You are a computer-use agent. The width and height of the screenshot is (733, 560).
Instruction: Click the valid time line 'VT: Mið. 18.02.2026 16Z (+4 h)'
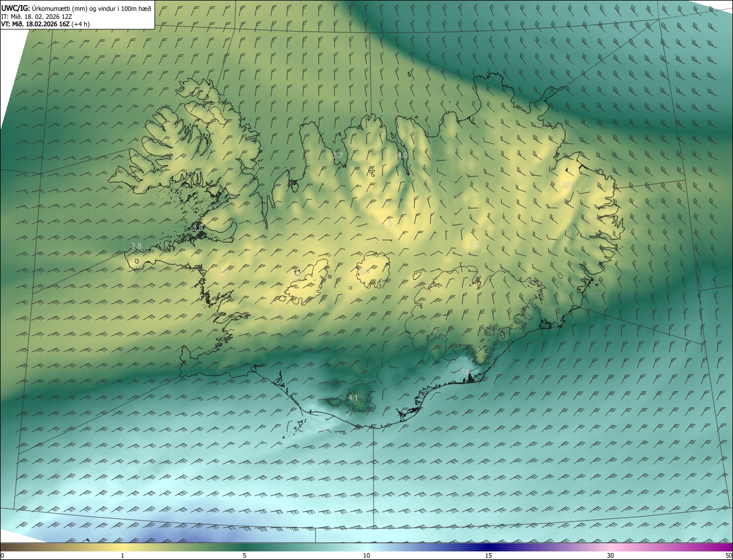45,24
